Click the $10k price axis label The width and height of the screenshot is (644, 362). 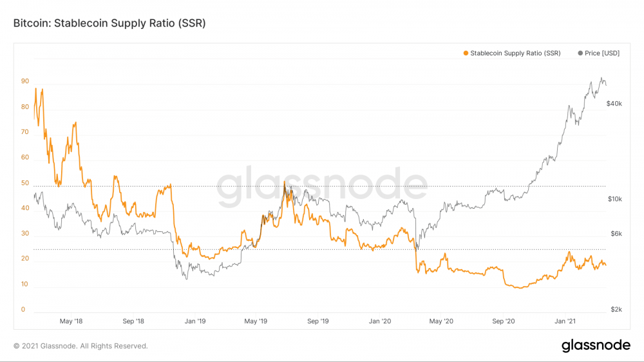tap(614, 199)
